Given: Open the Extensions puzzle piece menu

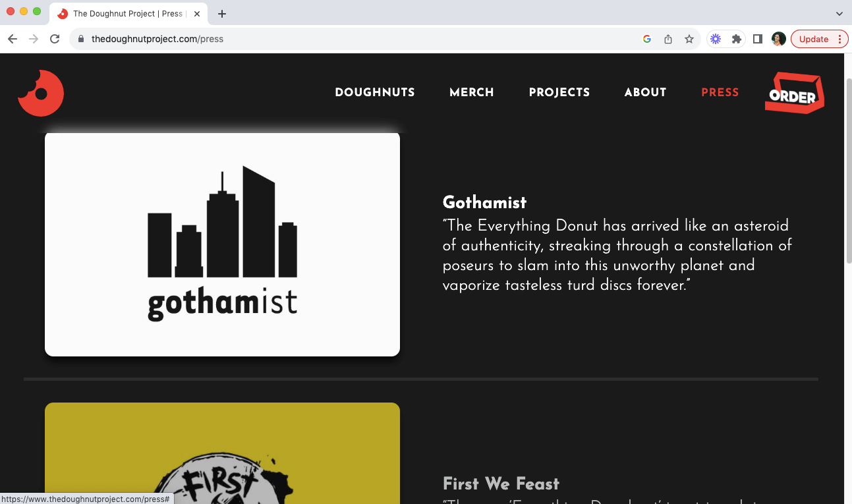Looking at the screenshot, I should [x=737, y=39].
